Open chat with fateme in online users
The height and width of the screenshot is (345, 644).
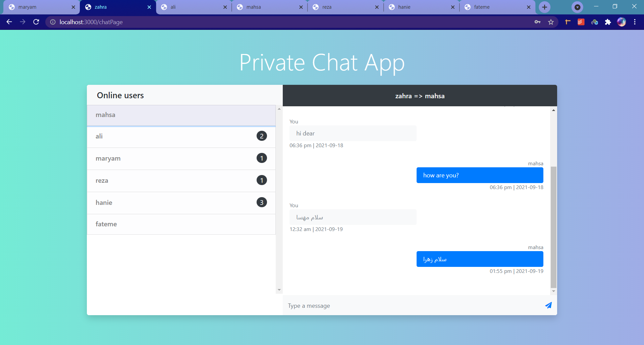pyautogui.click(x=181, y=224)
